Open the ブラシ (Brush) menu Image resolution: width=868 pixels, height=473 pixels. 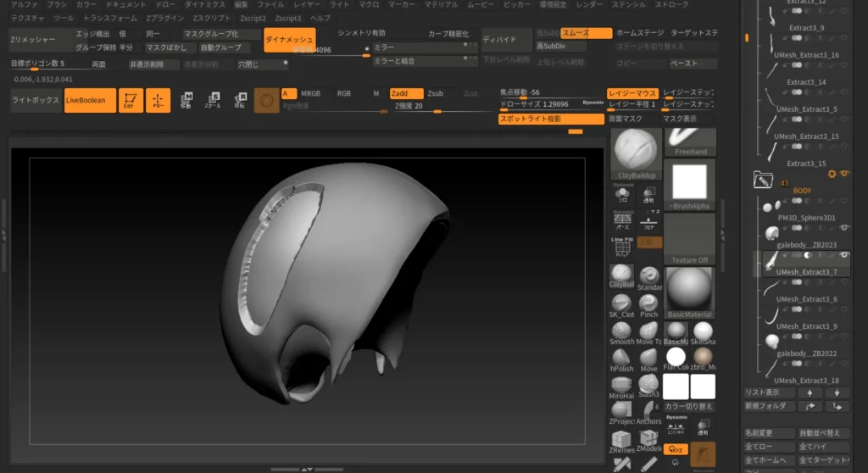click(57, 5)
